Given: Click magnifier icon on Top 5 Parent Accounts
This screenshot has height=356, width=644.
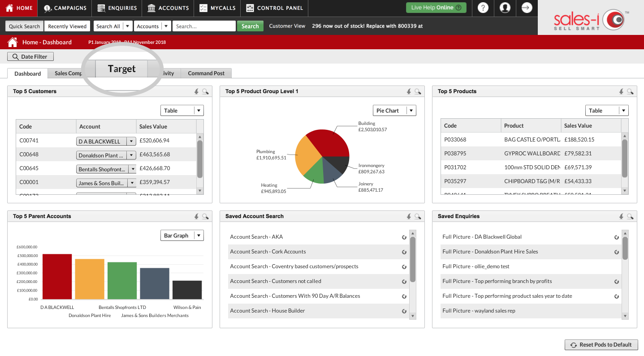Looking at the screenshot, I should click(205, 216).
